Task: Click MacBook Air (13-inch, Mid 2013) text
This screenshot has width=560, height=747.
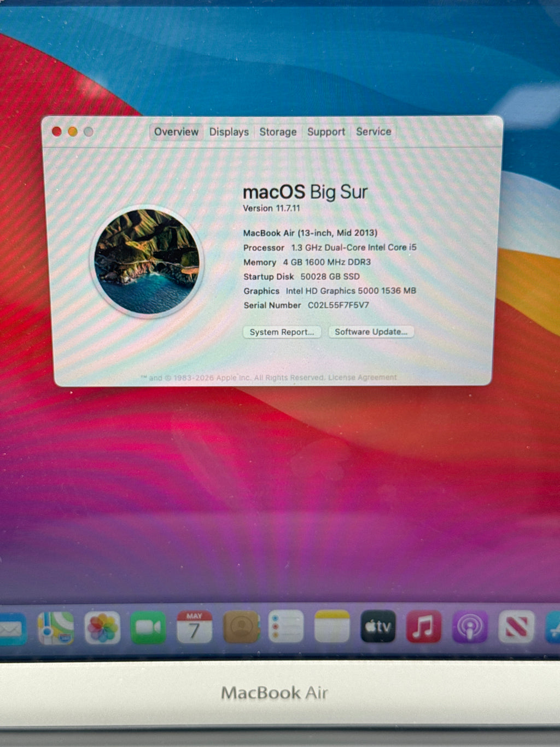Action: point(310,233)
